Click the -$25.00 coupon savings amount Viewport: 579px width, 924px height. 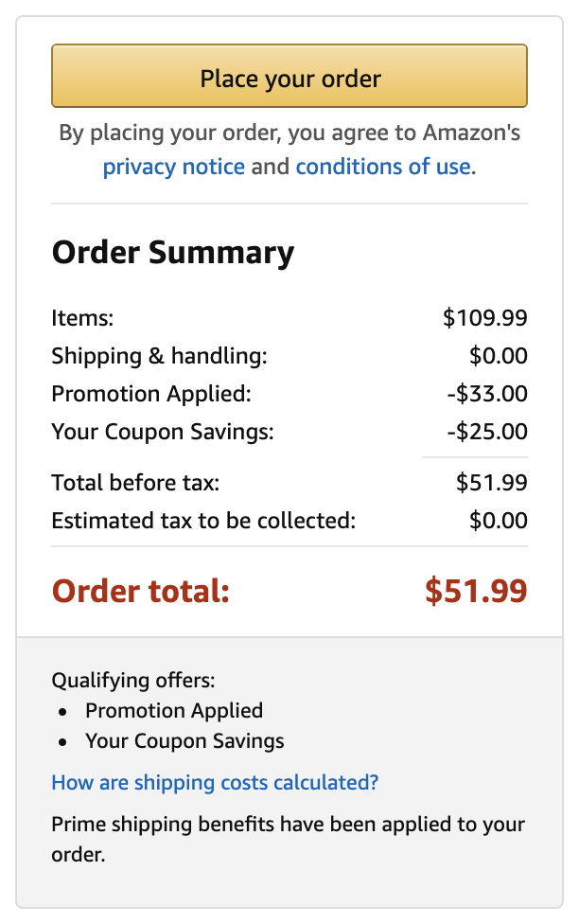486,432
